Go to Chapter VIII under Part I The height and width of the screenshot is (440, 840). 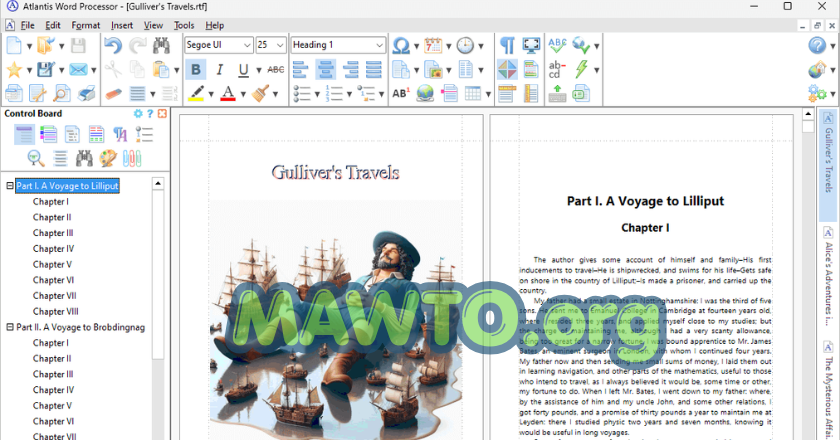click(x=56, y=311)
